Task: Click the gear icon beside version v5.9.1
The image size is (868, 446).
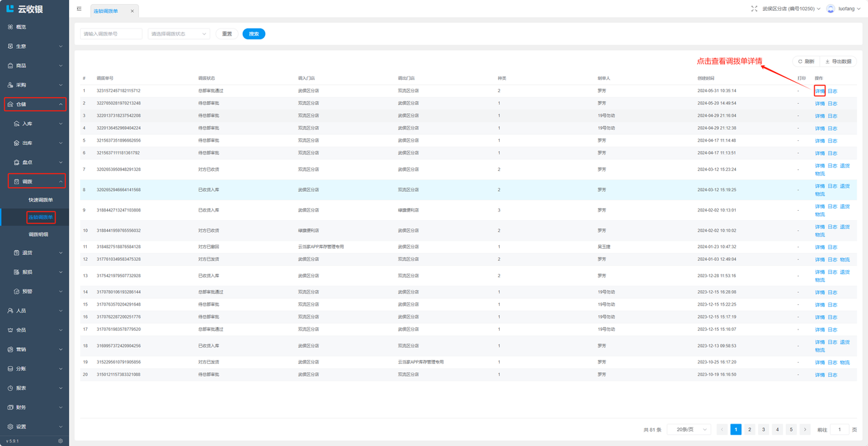Action: [x=60, y=441]
